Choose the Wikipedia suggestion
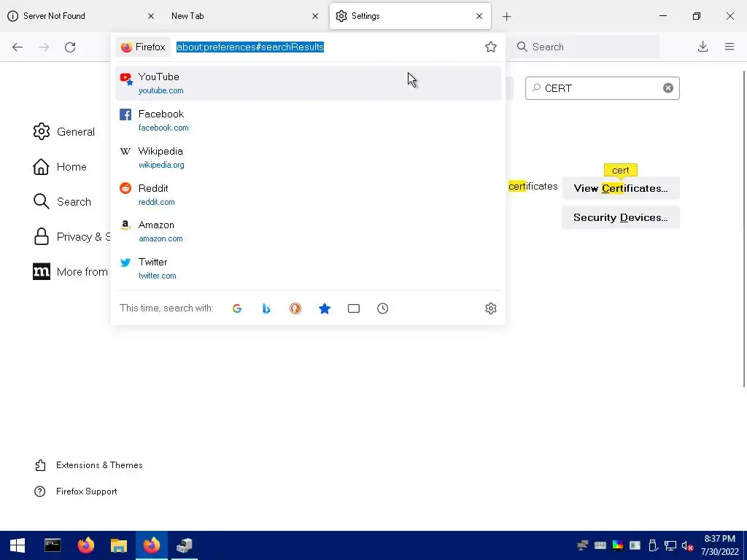 point(309,157)
